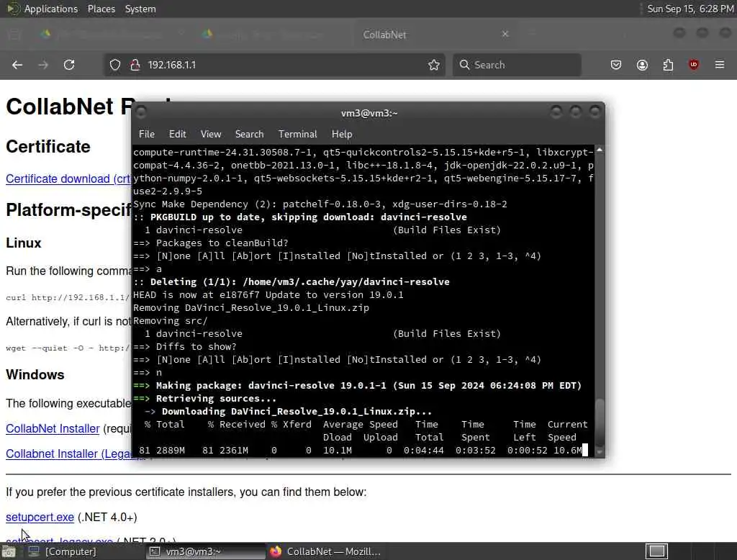Screen dimensions: 737x560
Task: Download setupcert.exe link
Action: pos(40,518)
